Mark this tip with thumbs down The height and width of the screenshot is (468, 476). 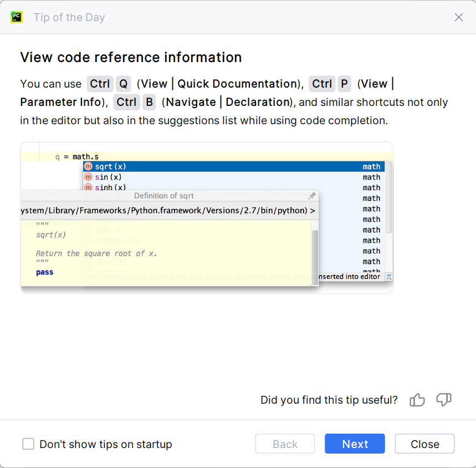click(444, 400)
